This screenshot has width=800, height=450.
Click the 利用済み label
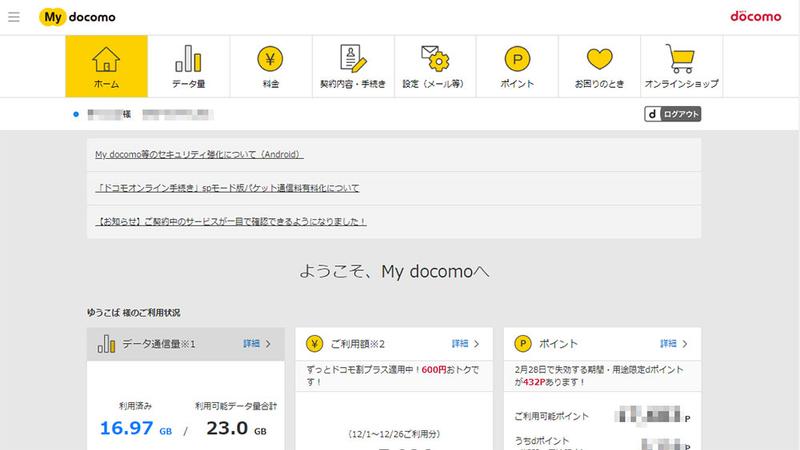[x=135, y=406]
